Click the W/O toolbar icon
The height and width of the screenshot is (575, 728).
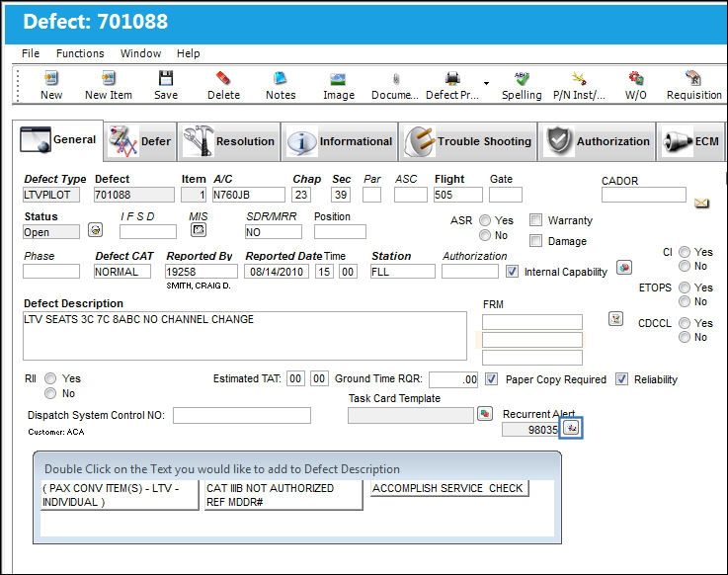pyautogui.click(x=635, y=78)
